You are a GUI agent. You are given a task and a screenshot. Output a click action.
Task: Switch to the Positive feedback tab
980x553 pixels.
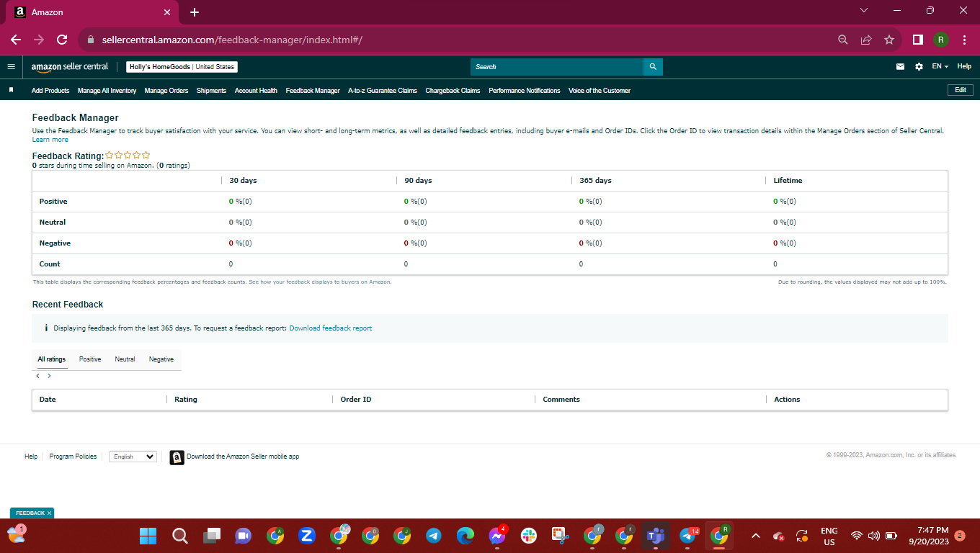coord(90,359)
